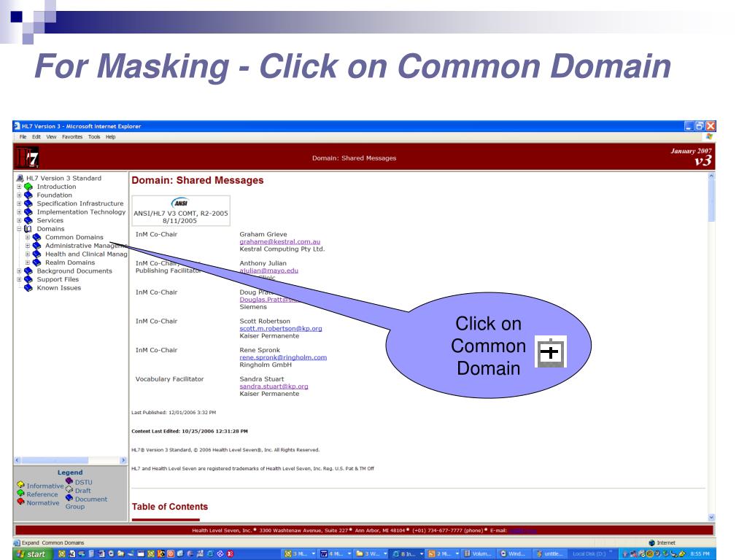
Task: Click the Services book icon
Action: pos(28,220)
